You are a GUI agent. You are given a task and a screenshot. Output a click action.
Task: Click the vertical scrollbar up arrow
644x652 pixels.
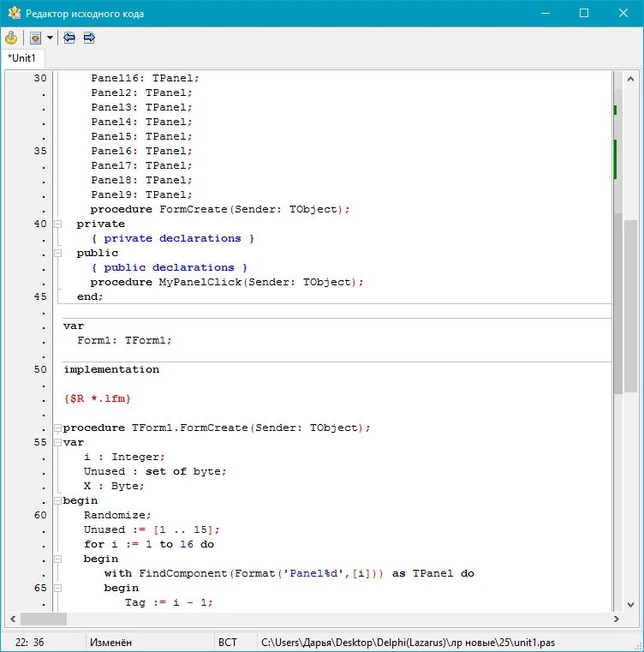pyautogui.click(x=630, y=79)
